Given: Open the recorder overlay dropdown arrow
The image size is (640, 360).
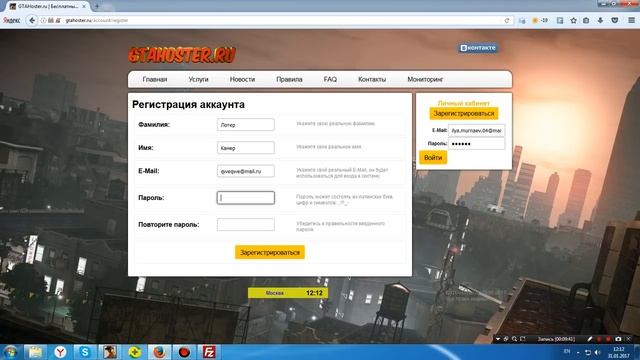Looking at the screenshot, I should (498, 339).
